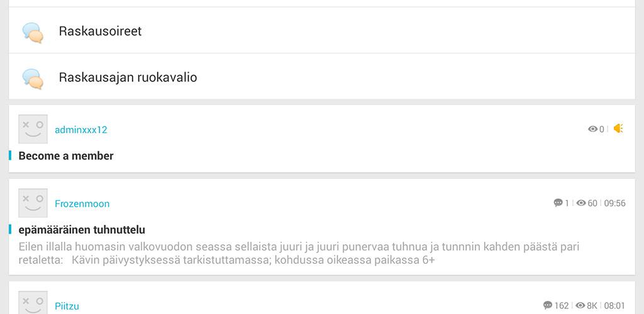This screenshot has height=314, width=644.
Task: Open Piitzu's user profile link
Action: 67,306
